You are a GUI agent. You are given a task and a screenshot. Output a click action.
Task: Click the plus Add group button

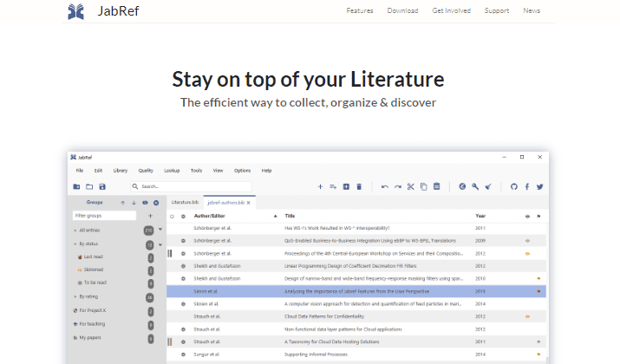coord(150,216)
